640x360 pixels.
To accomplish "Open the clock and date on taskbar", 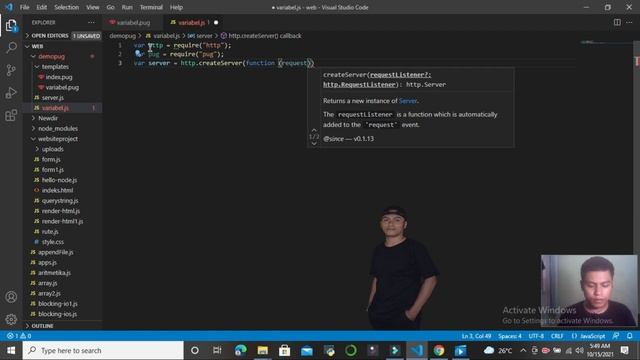I will coord(600,350).
